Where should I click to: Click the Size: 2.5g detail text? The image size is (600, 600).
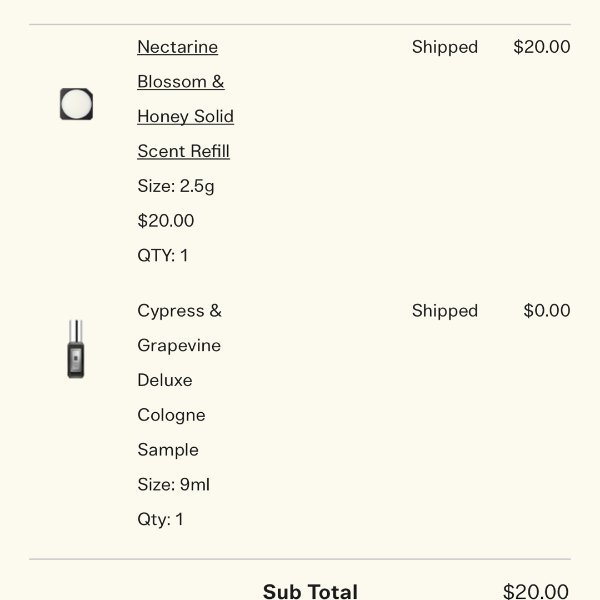pyautogui.click(x=176, y=186)
